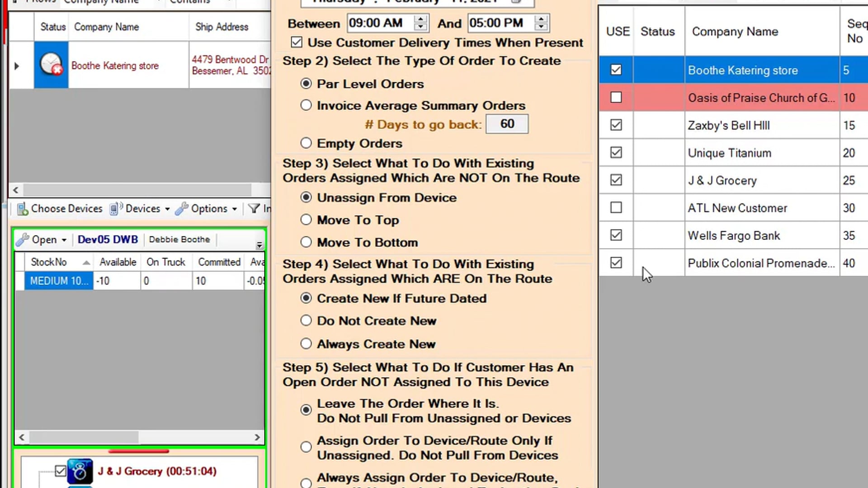Open the Options dropdown menu

coord(234,209)
